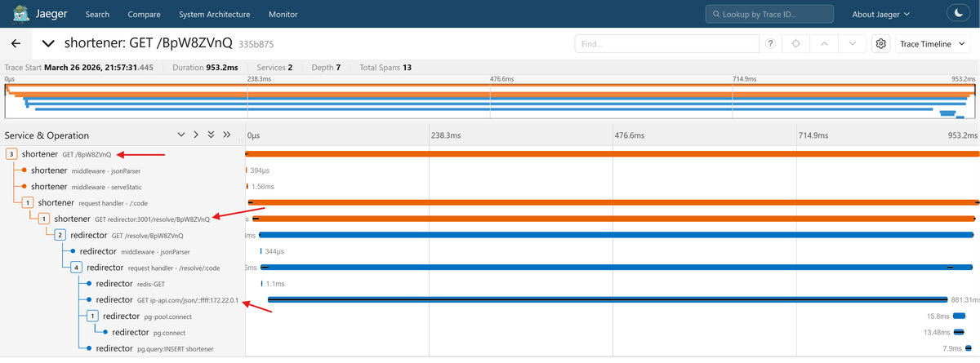Click the locate/focus matches crosshair icon
Image resolution: width=980 pixels, height=363 pixels.
[795, 44]
